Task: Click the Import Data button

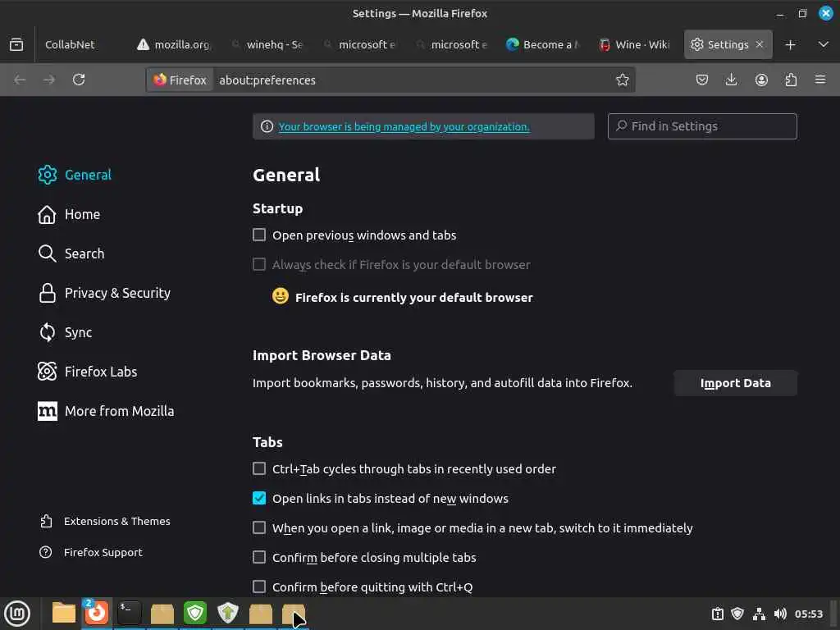Action: pyautogui.click(x=736, y=383)
